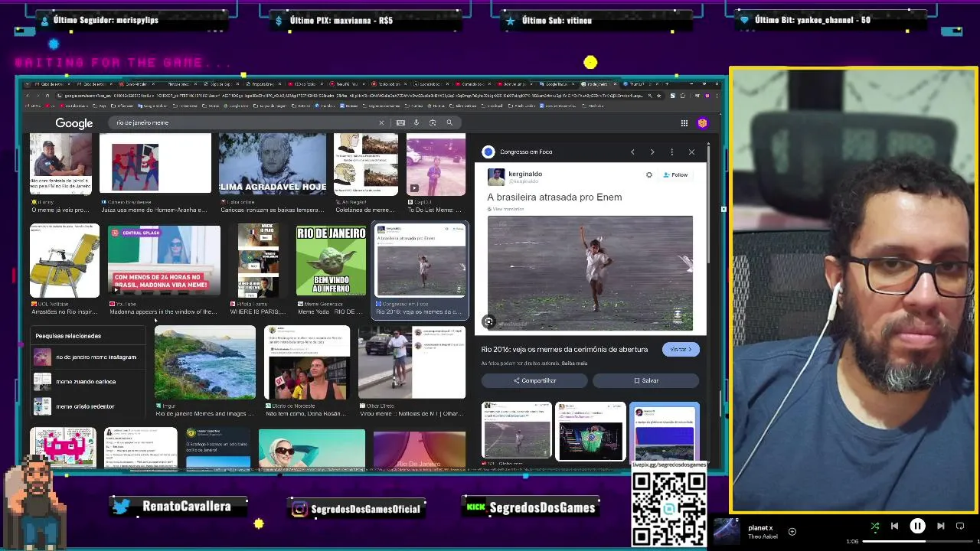Viewport: 980px width, 551px height.
Task: Open the Saiba mais link
Action: [x=574, y=364]
